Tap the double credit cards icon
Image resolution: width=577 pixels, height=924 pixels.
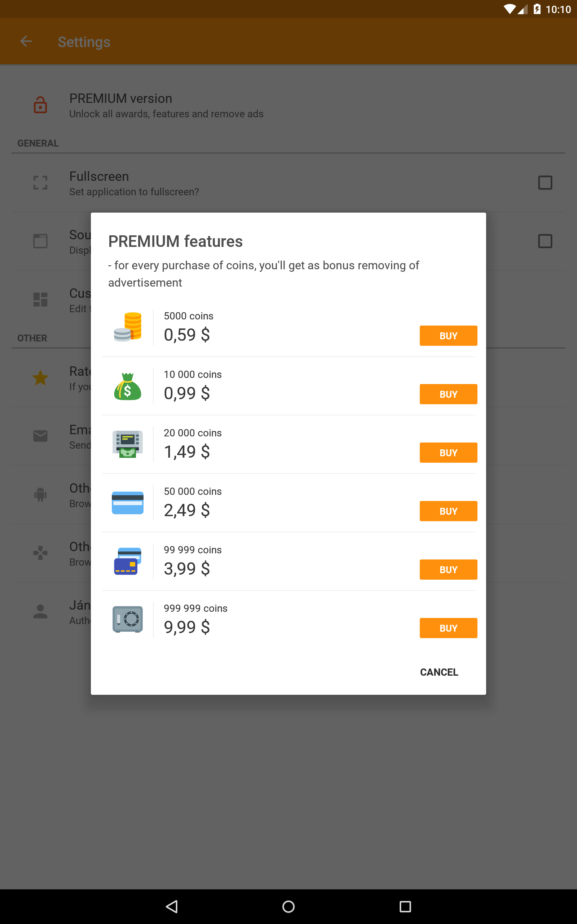(x=127, y=561)
